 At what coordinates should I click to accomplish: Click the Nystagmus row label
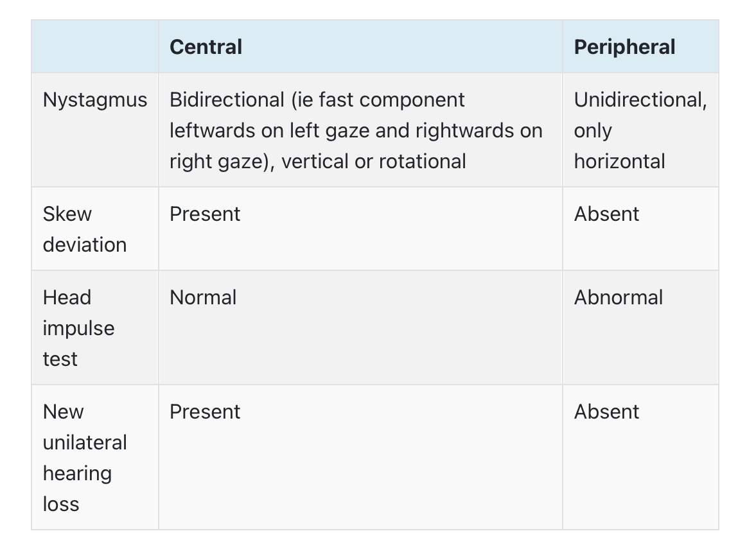point(95,100)
